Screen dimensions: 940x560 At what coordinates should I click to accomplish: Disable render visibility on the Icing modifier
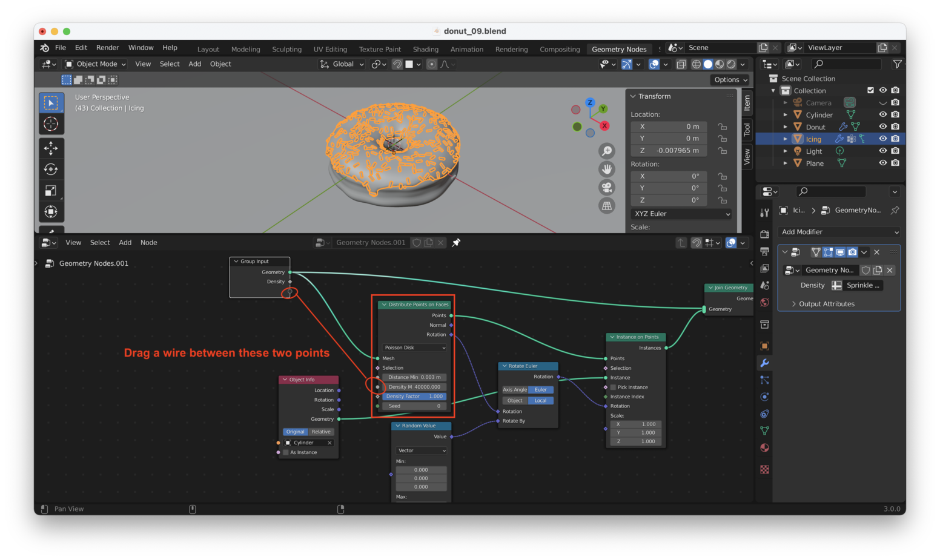click(853, 252)
